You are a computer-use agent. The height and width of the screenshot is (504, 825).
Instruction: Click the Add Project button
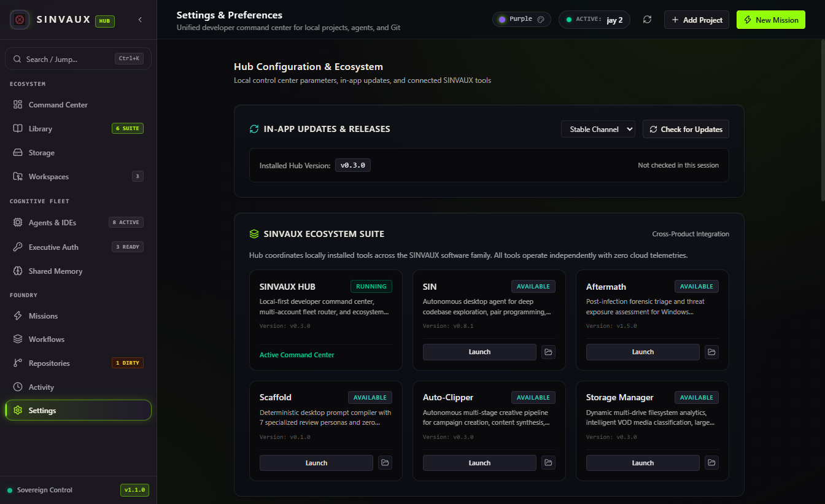pos(697,20)
